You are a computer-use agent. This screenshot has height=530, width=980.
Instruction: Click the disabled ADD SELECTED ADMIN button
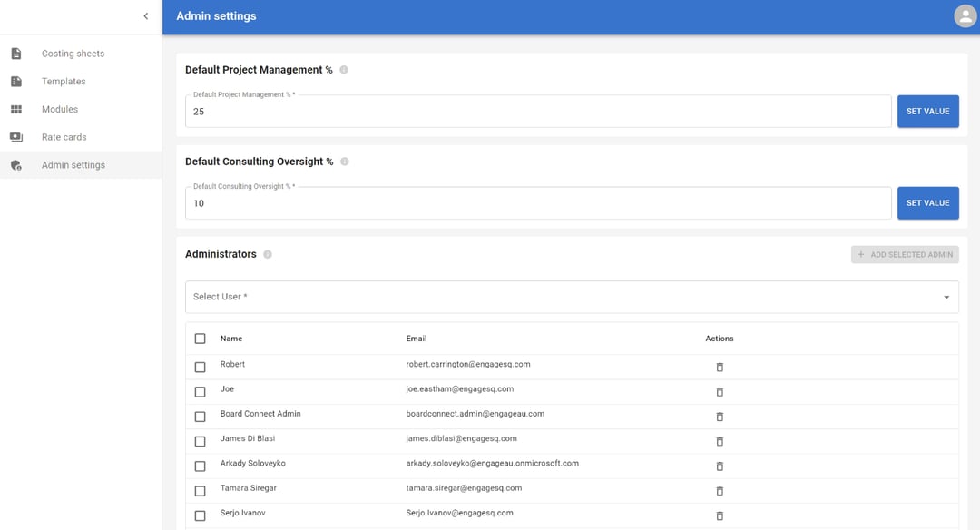(x=905, y=254)
